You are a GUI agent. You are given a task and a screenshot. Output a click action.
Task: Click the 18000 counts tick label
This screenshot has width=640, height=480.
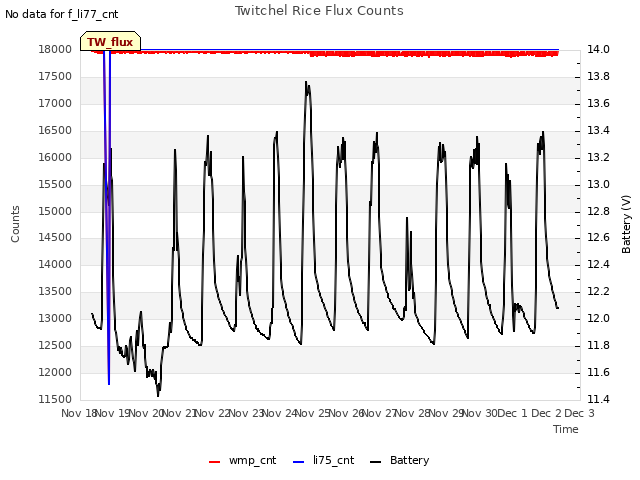[x=55, y=50]
